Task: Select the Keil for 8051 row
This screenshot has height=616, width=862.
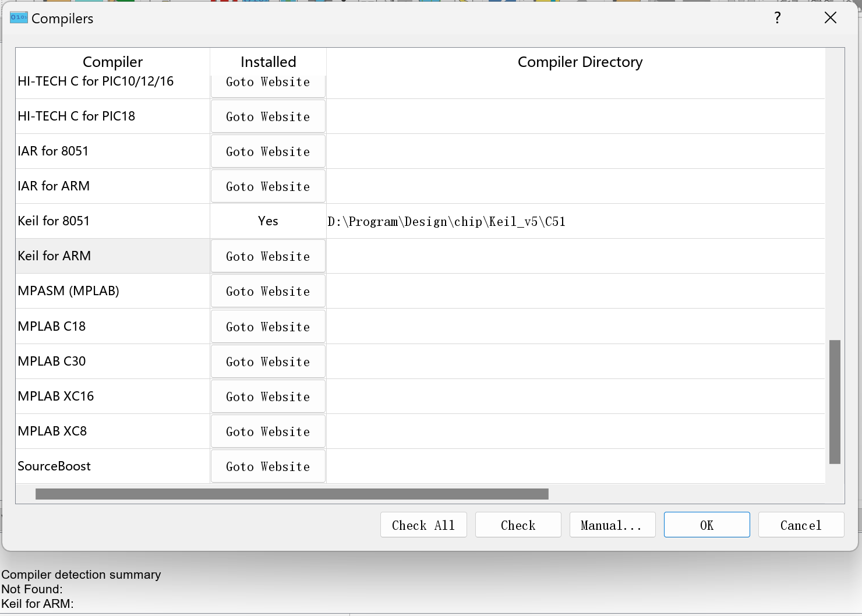Action: 54,221
